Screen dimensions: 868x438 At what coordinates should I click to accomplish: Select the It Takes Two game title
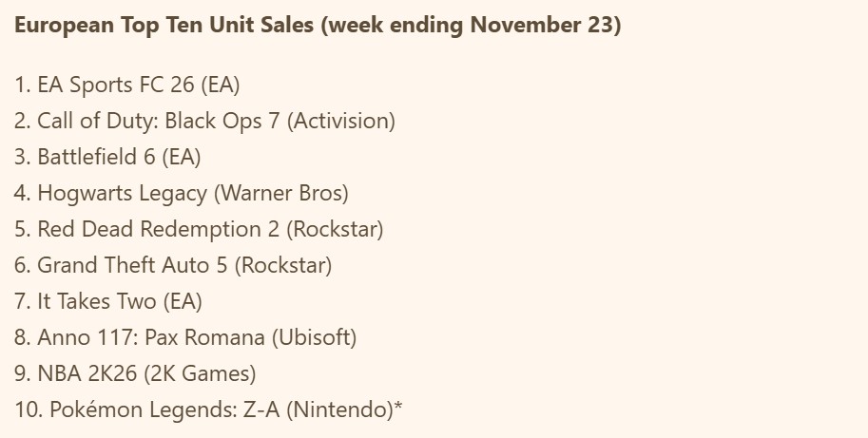98,301
